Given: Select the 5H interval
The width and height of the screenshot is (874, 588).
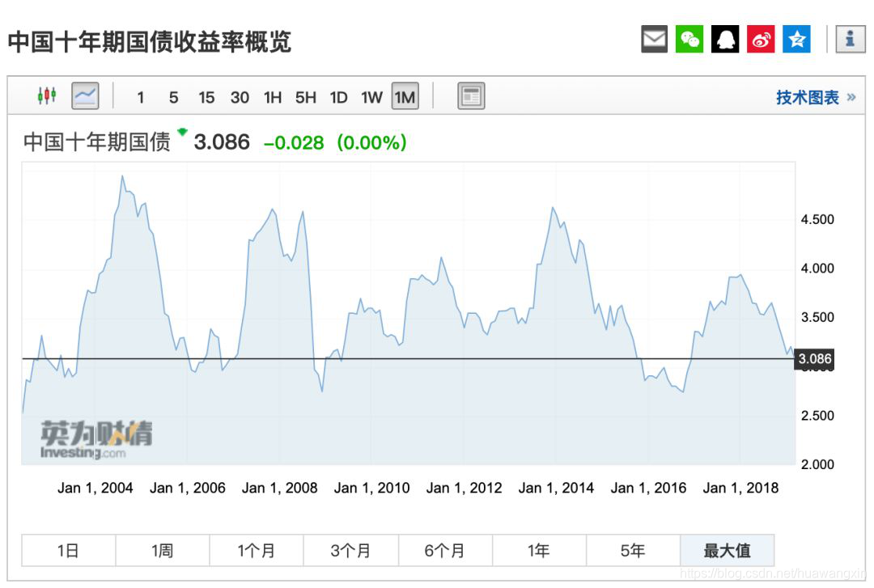Looking at the screenshot, I should click(305, 98).
